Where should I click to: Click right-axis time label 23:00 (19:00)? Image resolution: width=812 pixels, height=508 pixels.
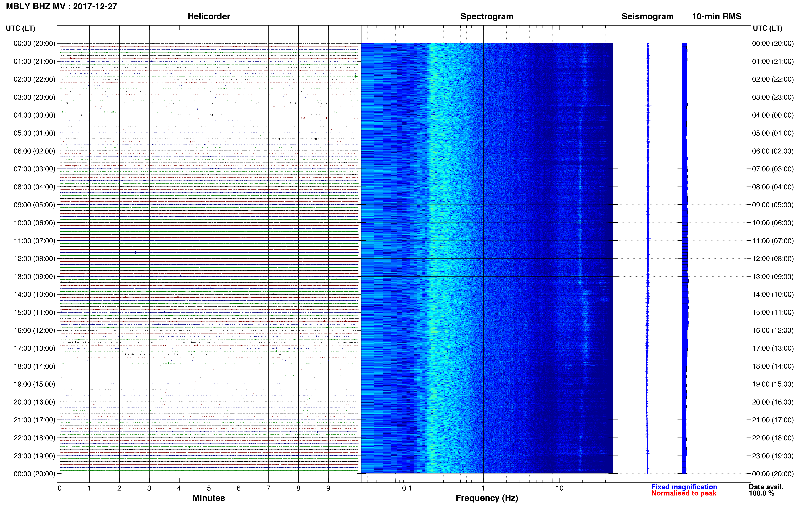click(x=773, y=456)
